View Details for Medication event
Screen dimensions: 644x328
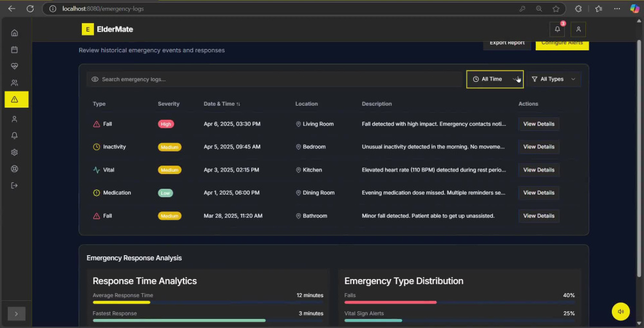pyautogui.click(x=538, y=193)
